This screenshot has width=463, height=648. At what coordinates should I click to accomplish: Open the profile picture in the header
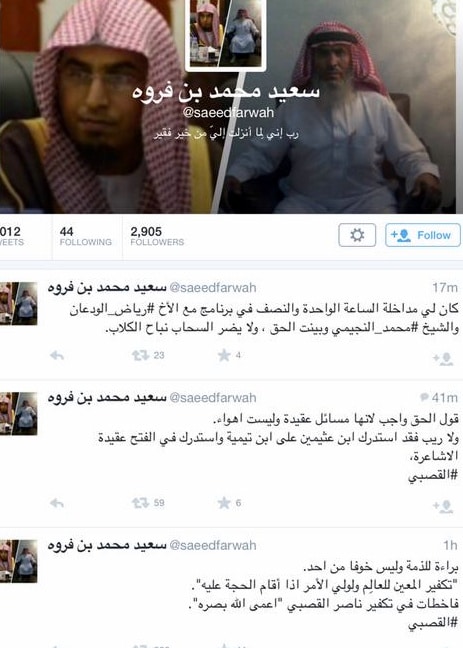pos(226,34)
